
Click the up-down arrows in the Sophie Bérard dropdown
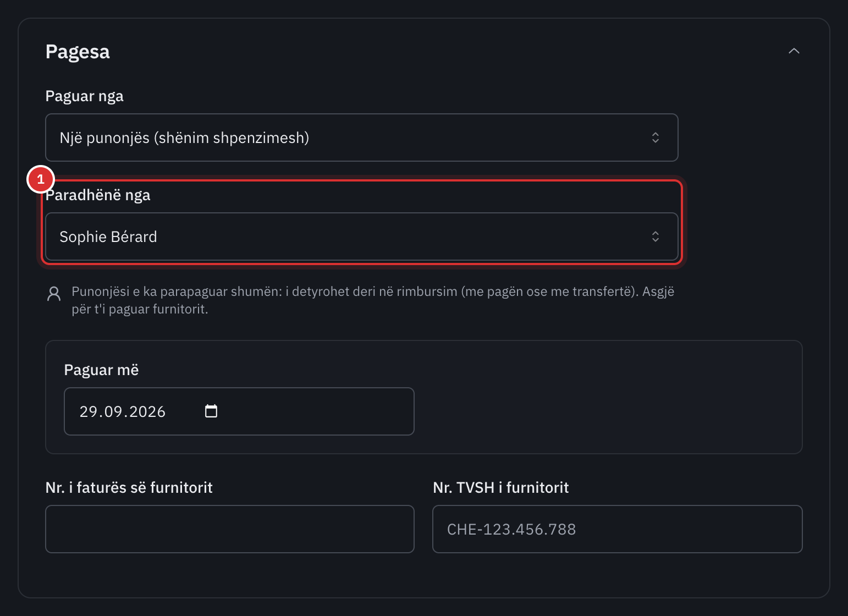coord(655,237)
